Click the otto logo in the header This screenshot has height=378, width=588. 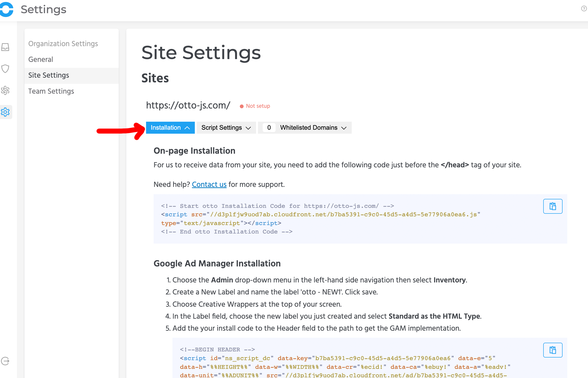click(6, 9)
